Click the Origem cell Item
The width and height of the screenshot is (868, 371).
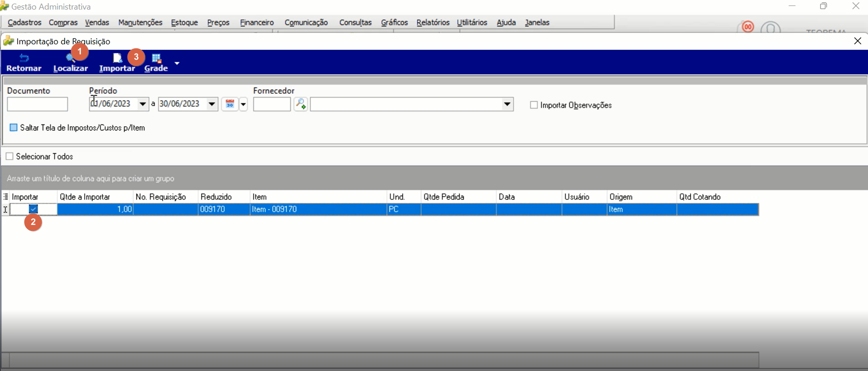pos(642,209)
